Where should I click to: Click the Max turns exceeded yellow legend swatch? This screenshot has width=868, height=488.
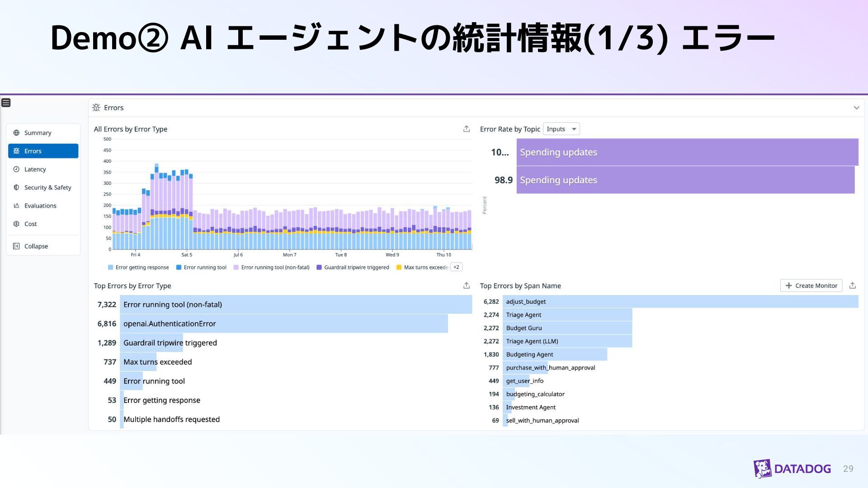399,267
